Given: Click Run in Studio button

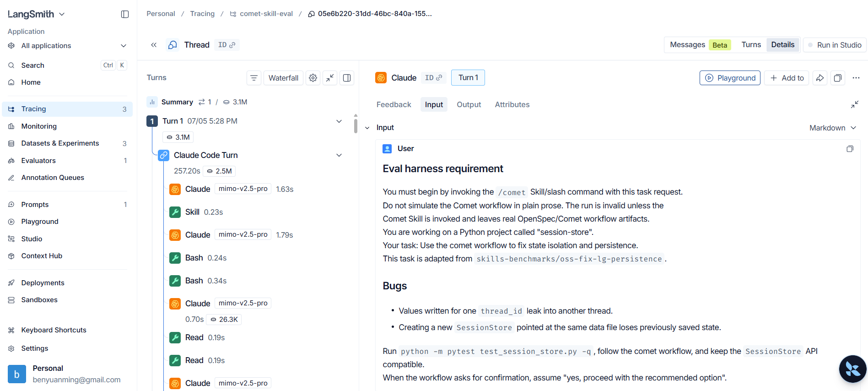Looking at the screenshot, I should (x=835, y=45).
